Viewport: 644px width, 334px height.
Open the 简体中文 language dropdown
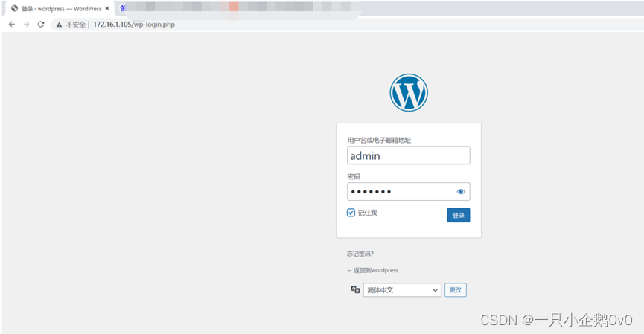pos(402,290)
